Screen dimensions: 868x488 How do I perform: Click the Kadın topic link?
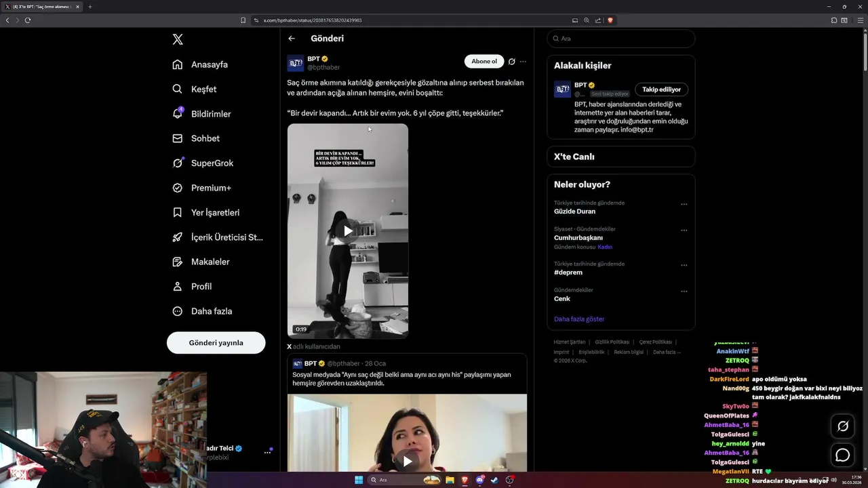click(605, 247)
